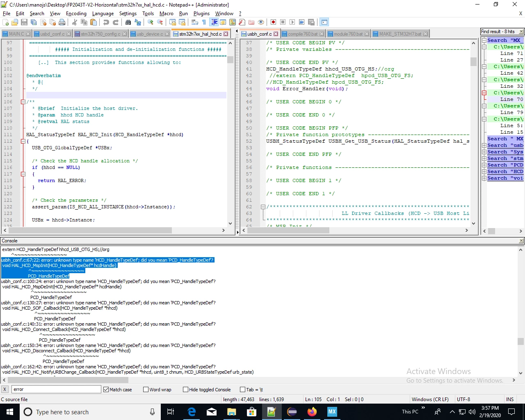Click the New file toolbar icon
The height and width of the screenshot is (420, 525).
(x=6, y=22)
